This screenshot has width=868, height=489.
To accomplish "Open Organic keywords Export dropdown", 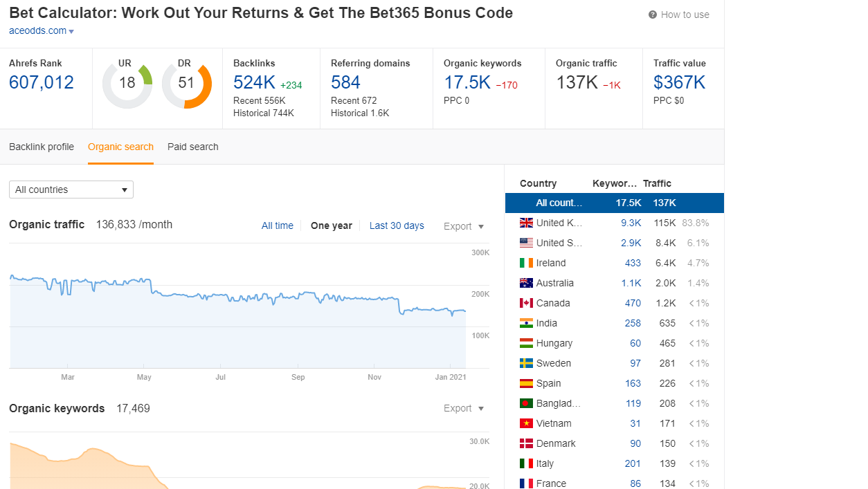I will point(464,408).
